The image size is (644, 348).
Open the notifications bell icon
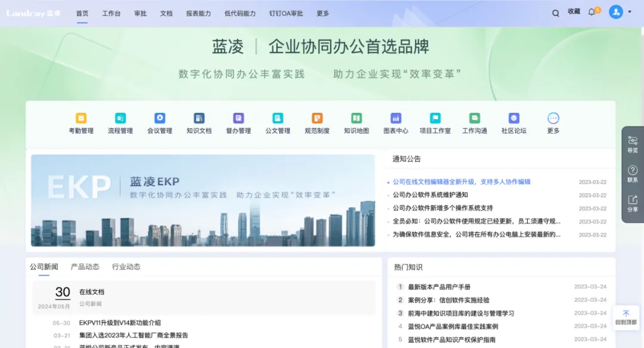592,13
